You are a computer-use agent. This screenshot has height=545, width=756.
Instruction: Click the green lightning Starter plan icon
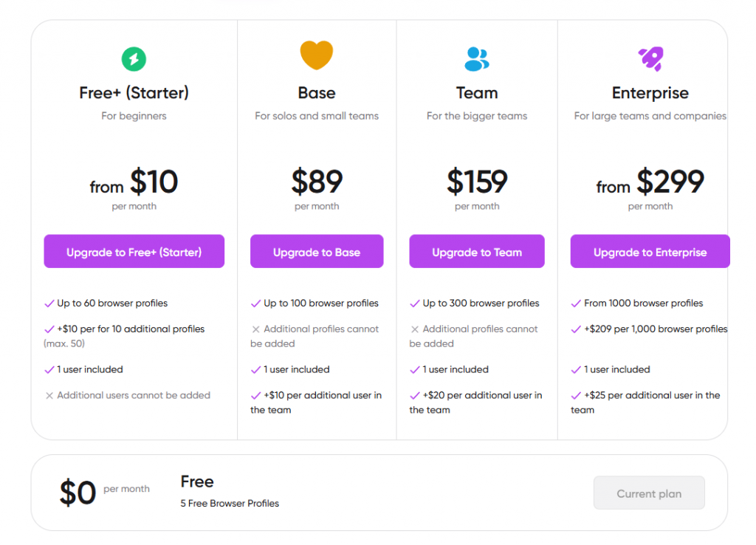(134, 59)
